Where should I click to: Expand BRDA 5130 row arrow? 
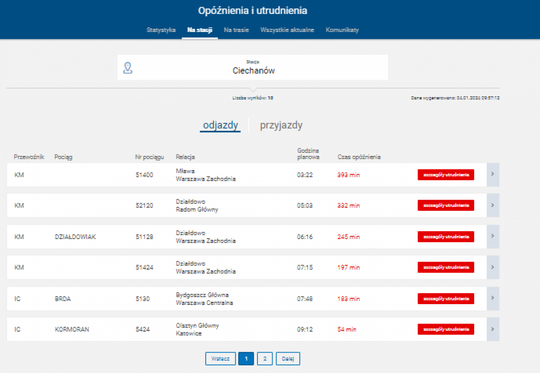click(x=493, y=298)
